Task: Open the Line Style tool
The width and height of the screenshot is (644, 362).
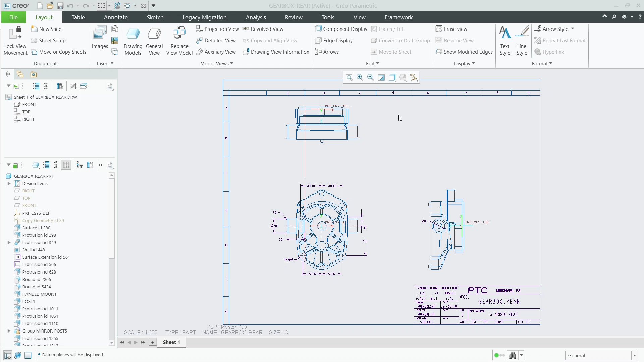Action: click(x=522, y=41)
